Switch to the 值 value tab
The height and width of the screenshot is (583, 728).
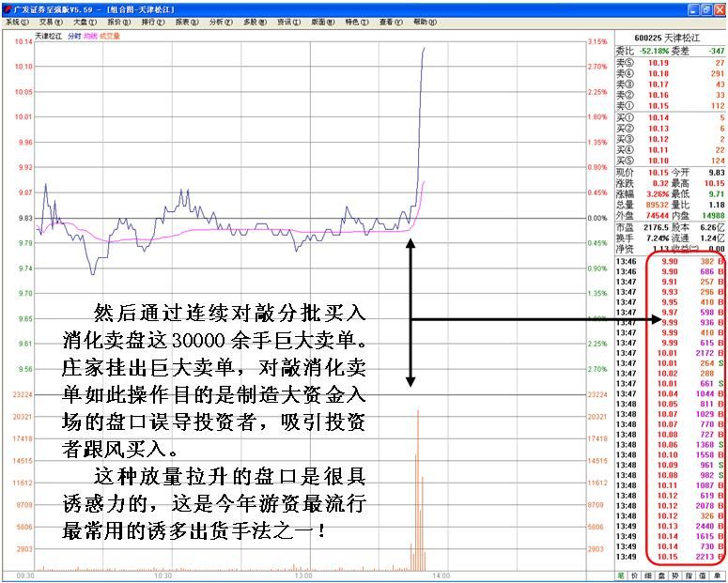point(703,575)
